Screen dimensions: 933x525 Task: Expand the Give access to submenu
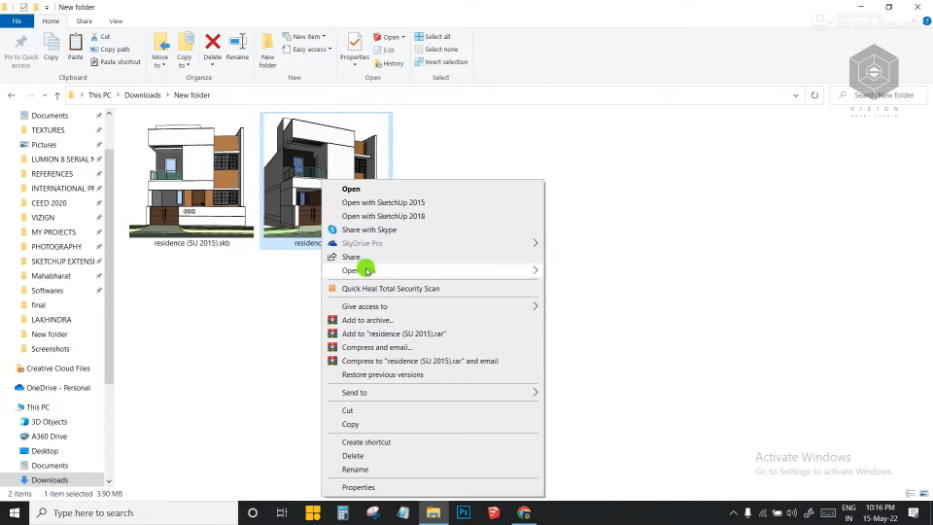[x=535, y=306]
